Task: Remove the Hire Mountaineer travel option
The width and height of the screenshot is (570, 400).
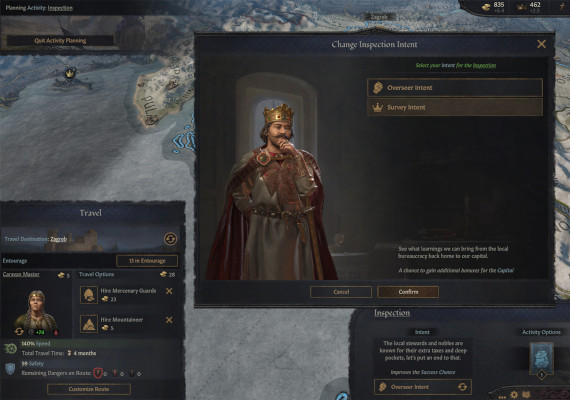Action: click(x=169, y=320)
